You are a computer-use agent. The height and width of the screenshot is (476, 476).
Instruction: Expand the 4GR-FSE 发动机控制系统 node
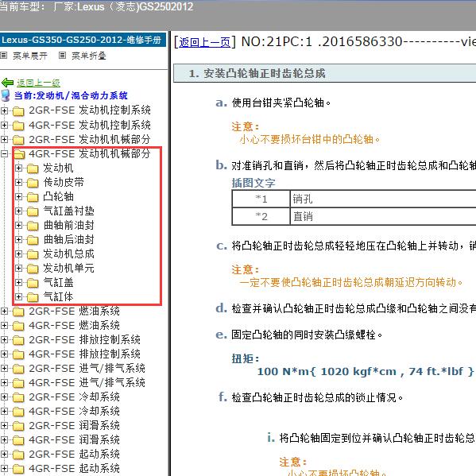(4, 125)
